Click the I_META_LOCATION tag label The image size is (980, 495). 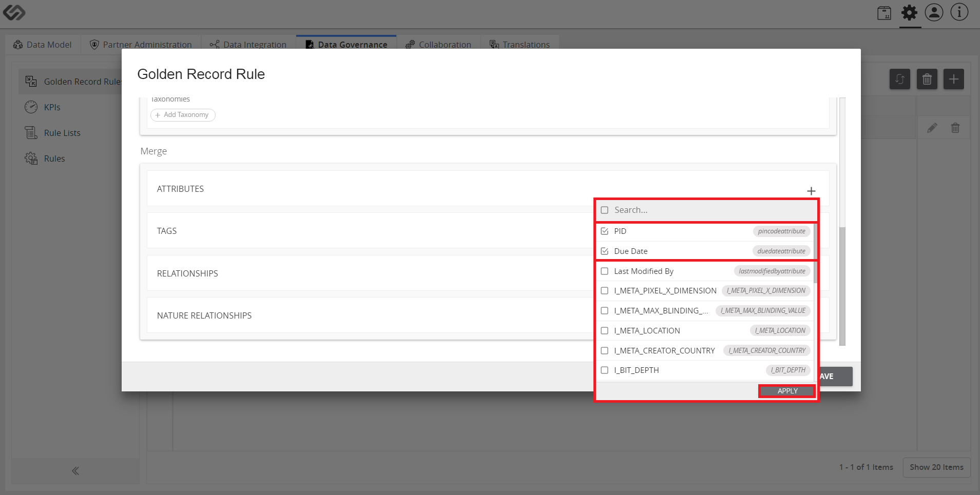tap(780, 331)
